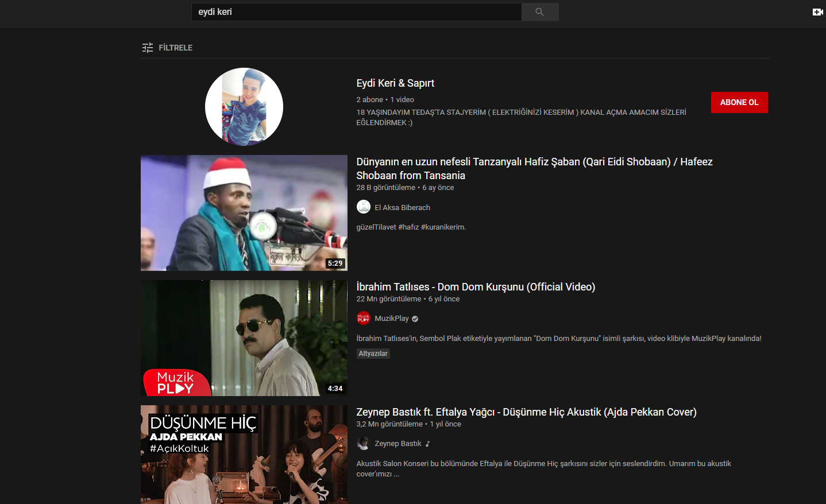Play the Hafiz Şaban video thumbnail

click(x=244, y=213)
